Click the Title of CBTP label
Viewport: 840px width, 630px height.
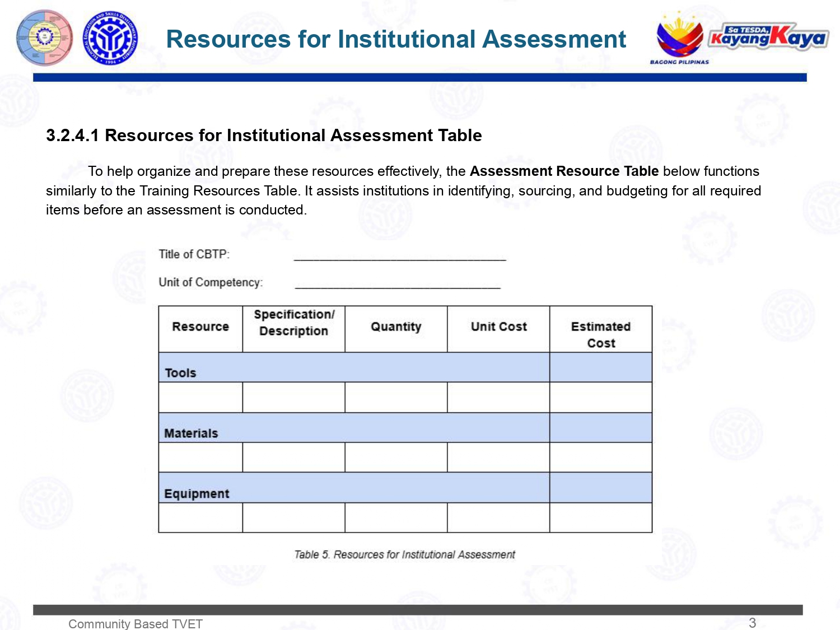coord(194,254)
